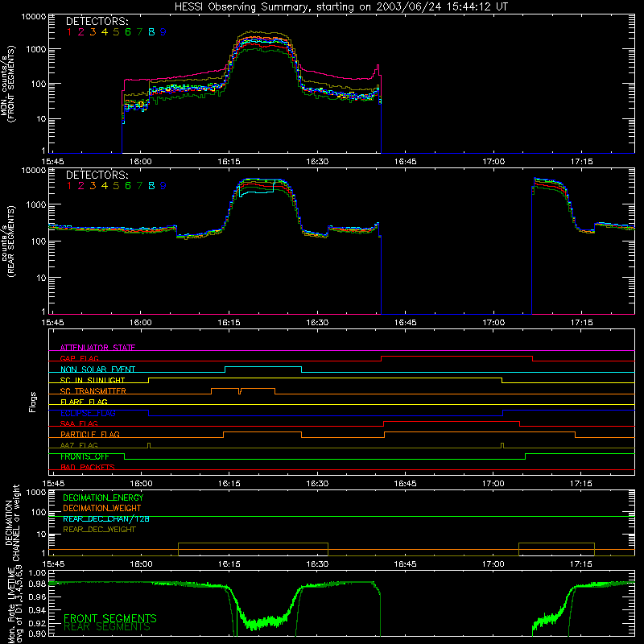
Task: Click dark green detector 7 in rear segments legend
Action: (139, 186)
